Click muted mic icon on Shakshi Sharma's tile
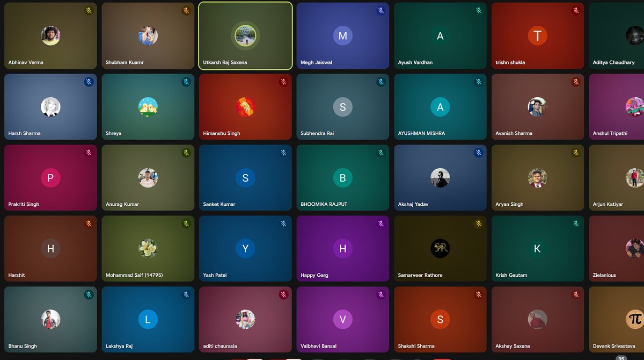The image size is (644, 360). point(479,294)
